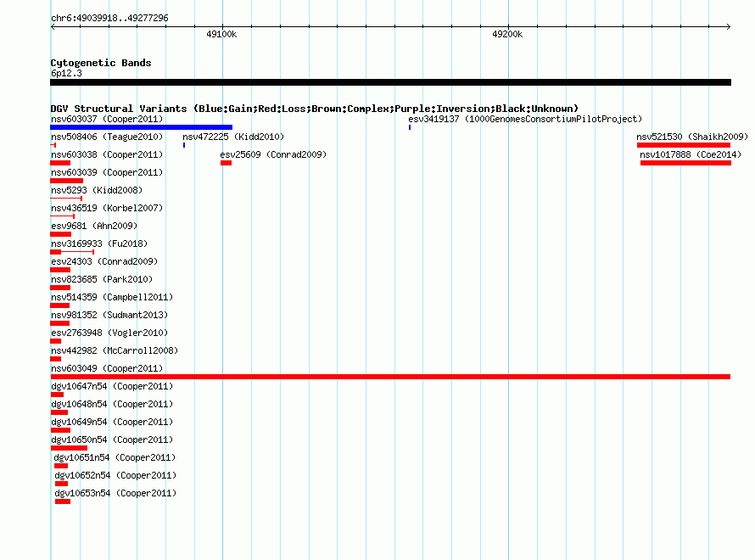Click the 49200k ruler position
This screenshot has height=560, width=755.
[x=507, y=34]
